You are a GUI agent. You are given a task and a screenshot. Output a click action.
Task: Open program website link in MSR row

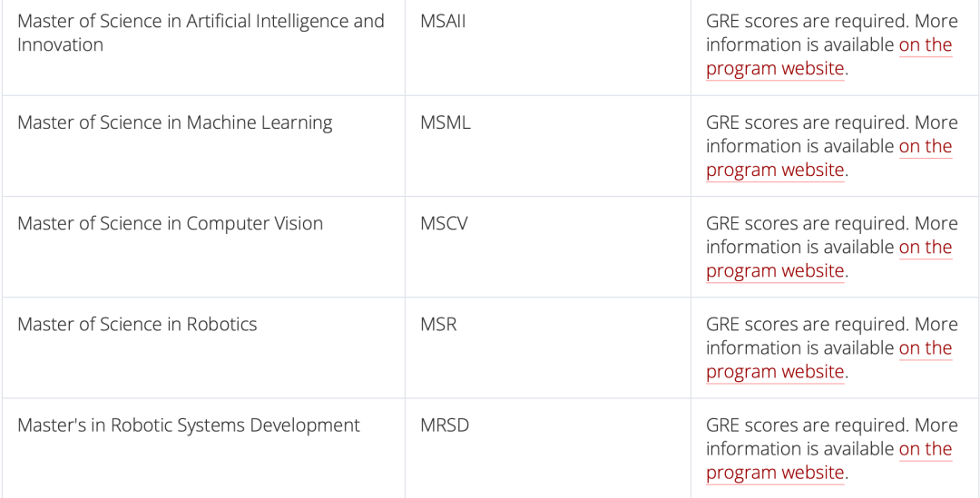[x=775, y=372]
